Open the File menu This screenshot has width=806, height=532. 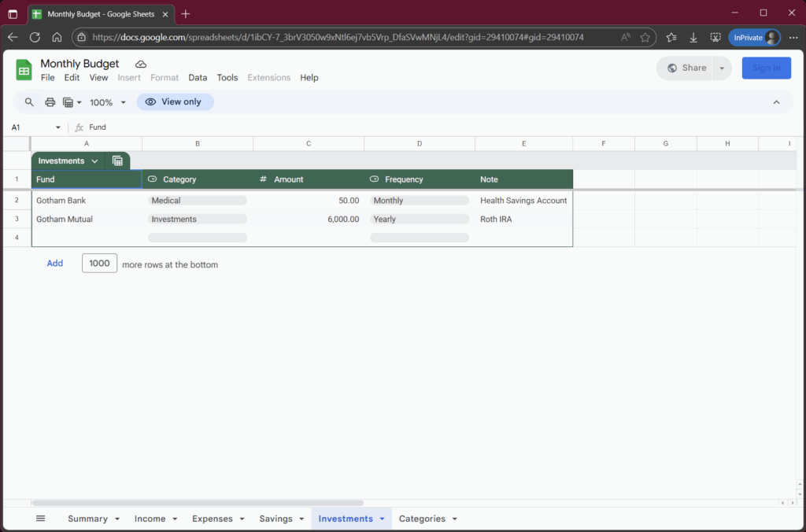click(48, 78)
